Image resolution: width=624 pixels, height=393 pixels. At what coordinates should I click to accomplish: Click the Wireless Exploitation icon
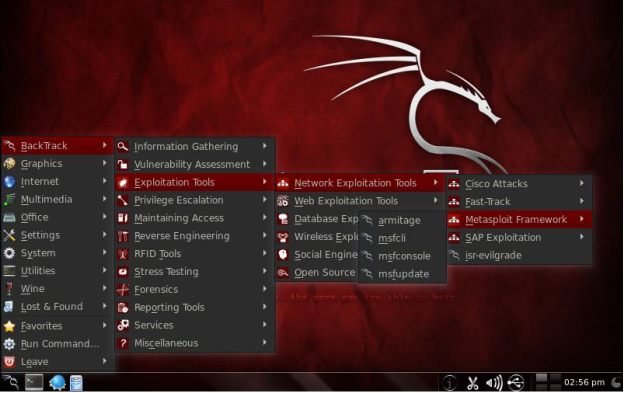[x=283, y=237]
